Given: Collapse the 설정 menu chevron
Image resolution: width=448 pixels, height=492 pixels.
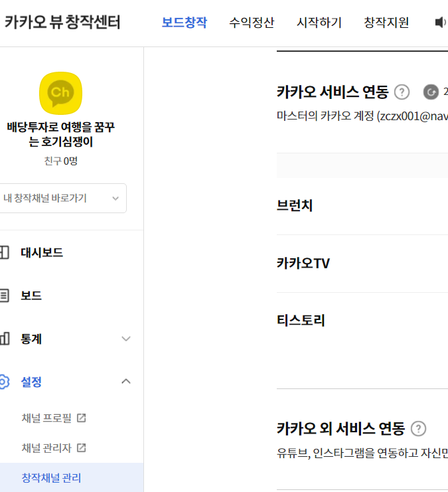Looking at the screenshot, I should (x=126, y=382).
